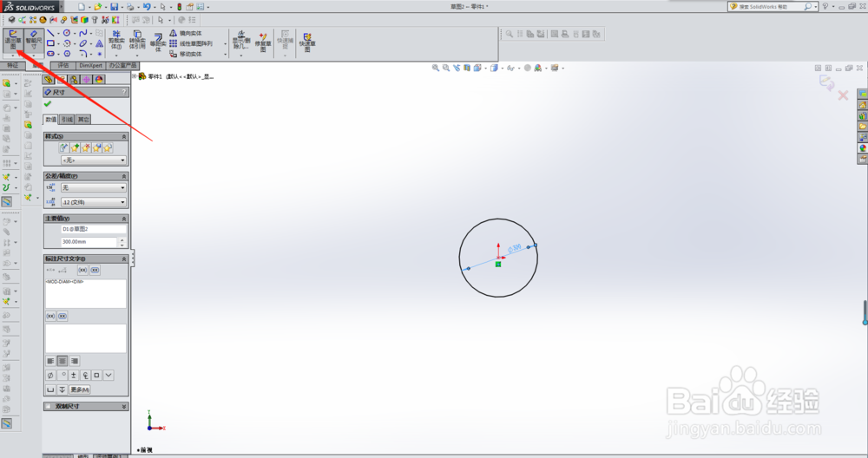Click Linear Sketch Pattern (线性草图阵列)

click(x=191, y=43)
